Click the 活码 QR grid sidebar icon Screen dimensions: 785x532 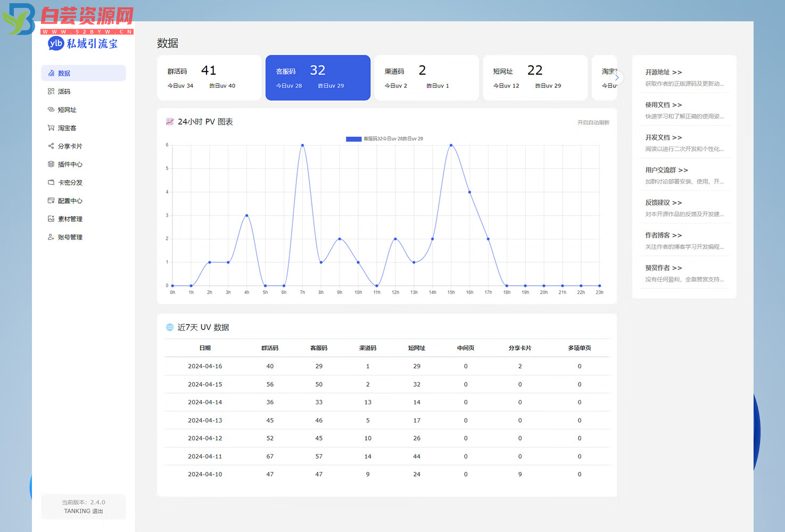[51, 92]
